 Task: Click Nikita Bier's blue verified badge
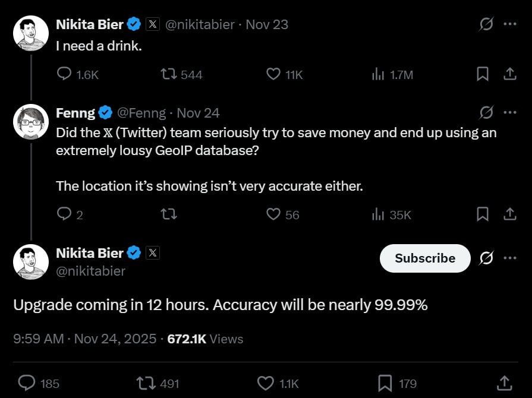point(134,24)
